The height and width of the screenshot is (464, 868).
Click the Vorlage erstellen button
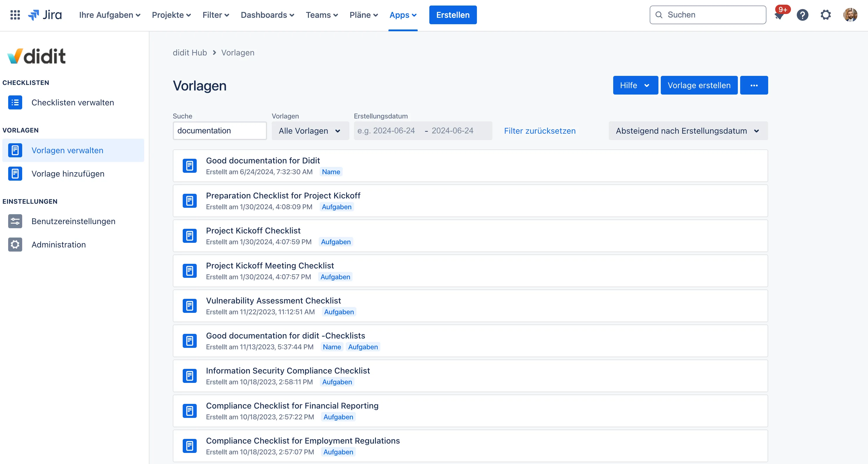[699, 85]
